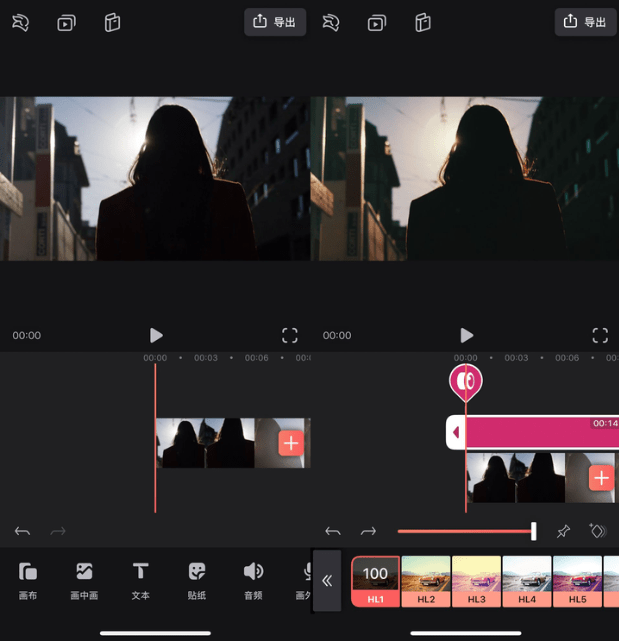This screenshot has height=641, width=619.
Task: Toggle fullscreen on the left preview
Action: coord(289,335)
